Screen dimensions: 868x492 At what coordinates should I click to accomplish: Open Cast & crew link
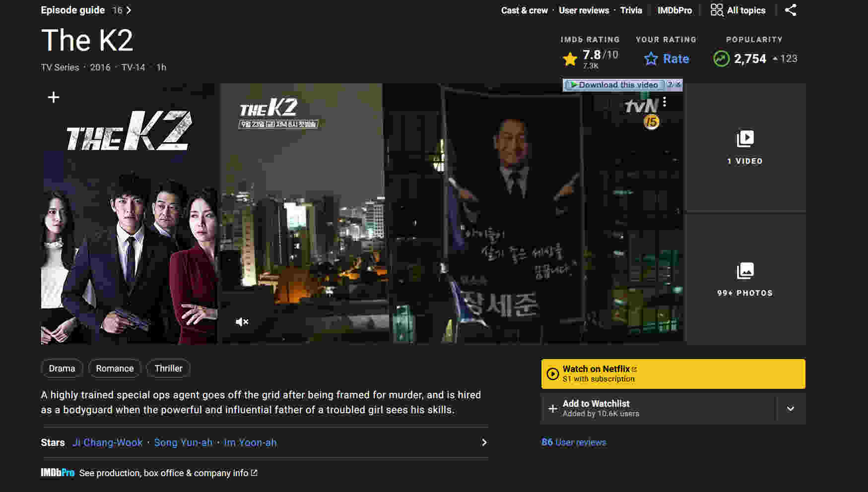(x=524, y=10)
